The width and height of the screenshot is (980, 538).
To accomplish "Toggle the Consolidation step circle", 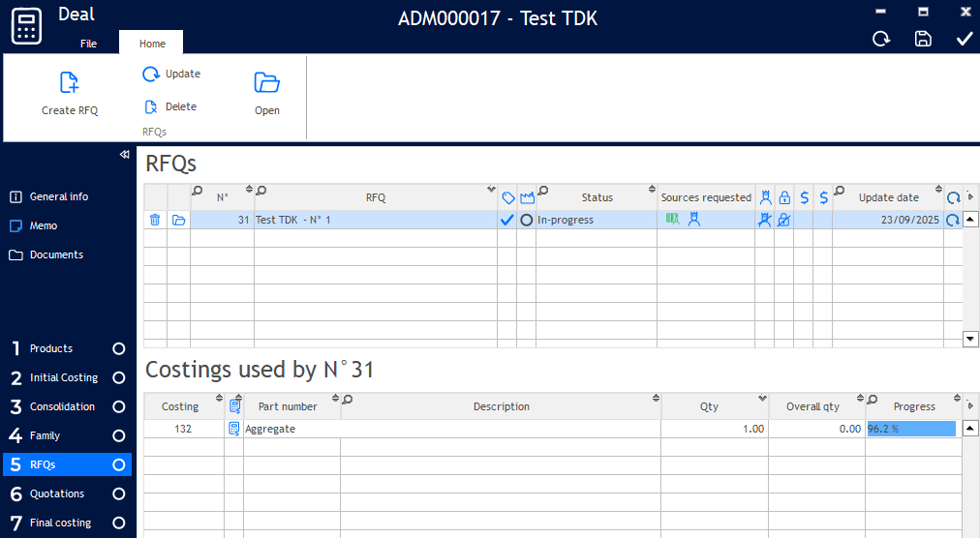I will point(119,406).
